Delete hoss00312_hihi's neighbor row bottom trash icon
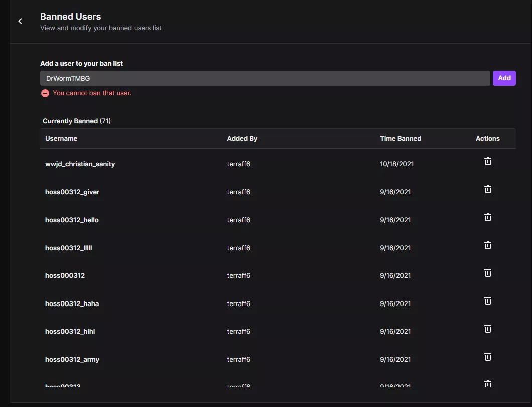 pos(487,384)
